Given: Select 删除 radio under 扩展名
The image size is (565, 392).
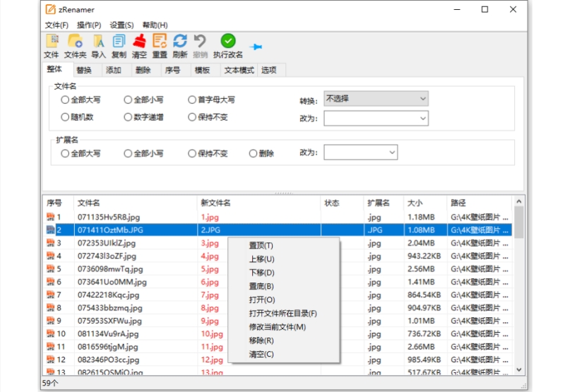Looking at the screenshot, I should (x=254, y=153).
